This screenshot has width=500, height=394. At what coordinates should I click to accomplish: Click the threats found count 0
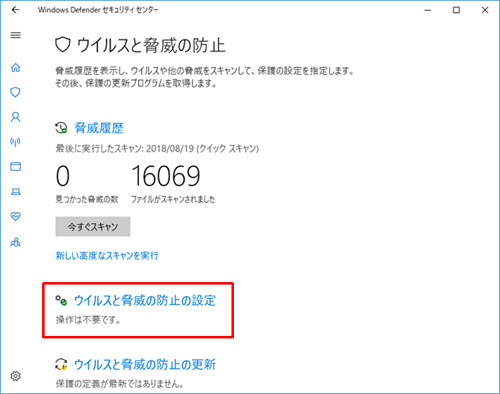(63, 176)
